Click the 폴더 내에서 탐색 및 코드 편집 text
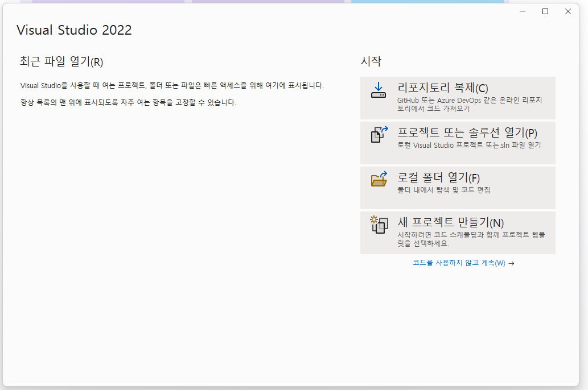588x390 pixels. click(x=443, y=190)
